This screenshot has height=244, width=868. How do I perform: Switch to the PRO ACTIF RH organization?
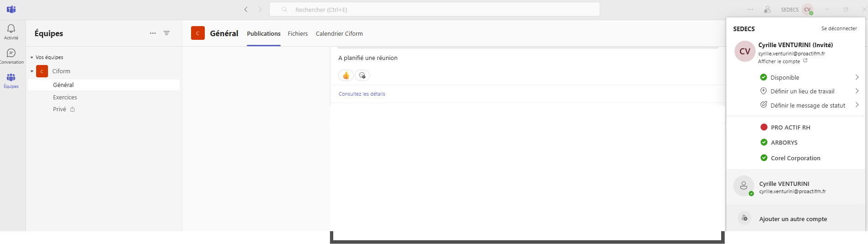(x=790, y=127)
